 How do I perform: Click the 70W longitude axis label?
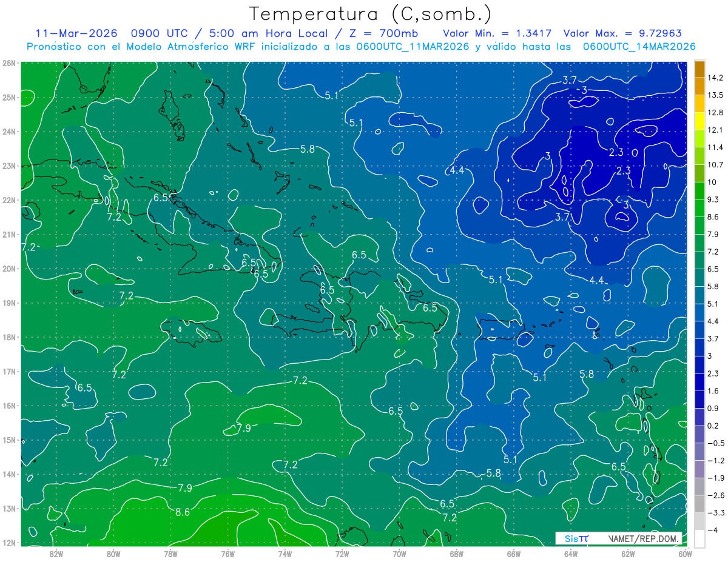pos(399,554)
